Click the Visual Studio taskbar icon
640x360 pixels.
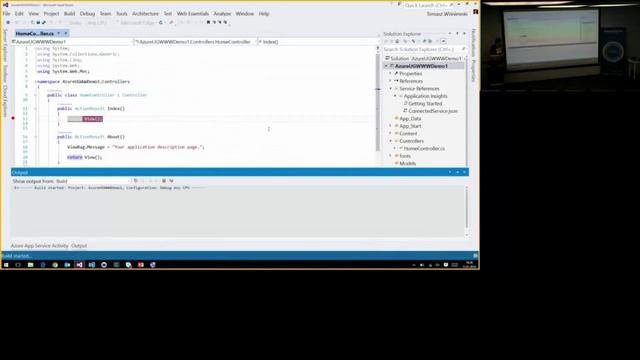point(79,265)
